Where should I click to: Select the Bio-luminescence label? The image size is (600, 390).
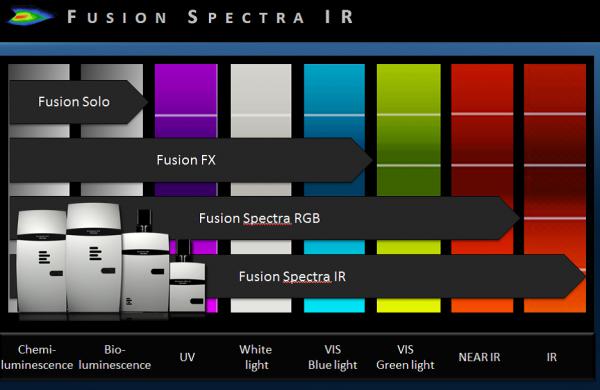115,357
